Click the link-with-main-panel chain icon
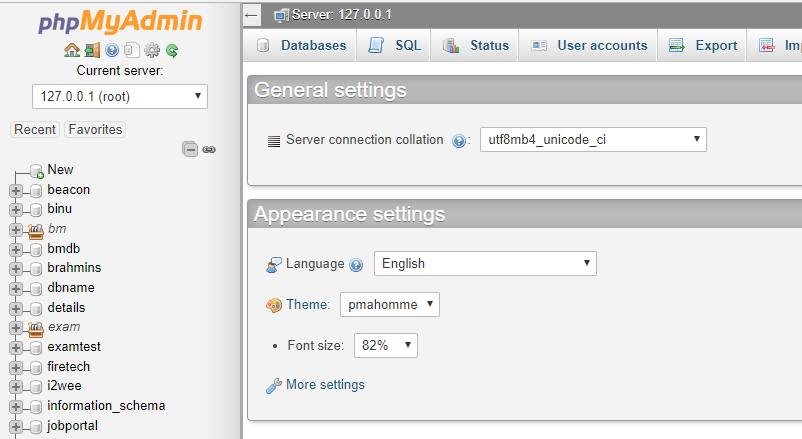Image resolution: width=802 pixels, height=439 pixels. (x=209, y=149)
